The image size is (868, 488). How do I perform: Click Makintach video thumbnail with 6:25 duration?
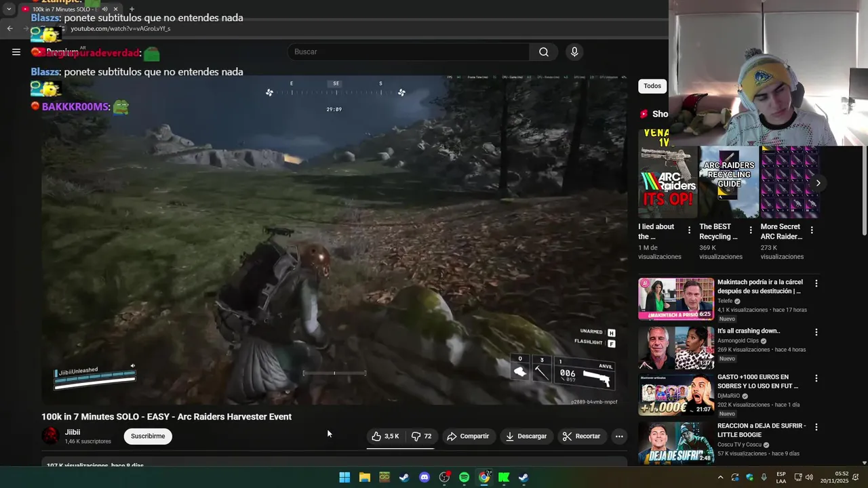(x=676, y=299)
